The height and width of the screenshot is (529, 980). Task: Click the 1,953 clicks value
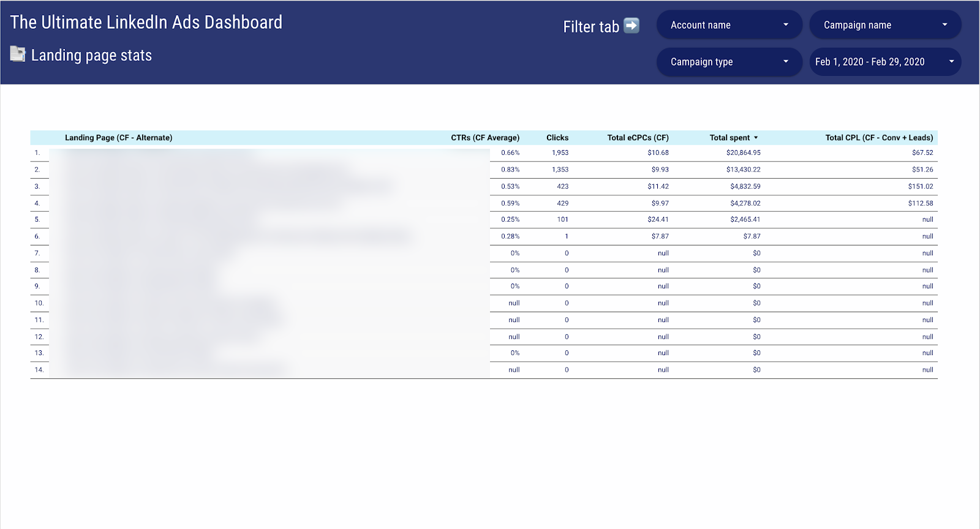pyautogui.click(x=560, y=153)
